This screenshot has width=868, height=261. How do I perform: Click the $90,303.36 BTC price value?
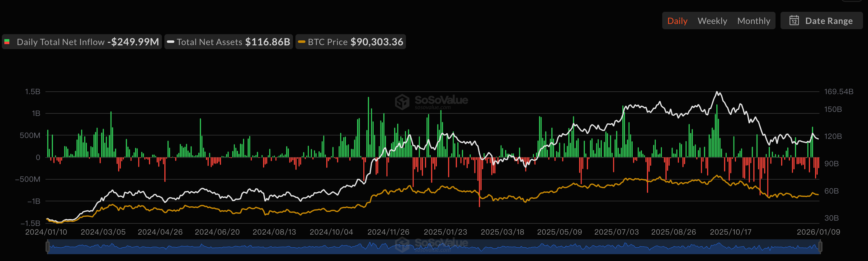point(377,42)
